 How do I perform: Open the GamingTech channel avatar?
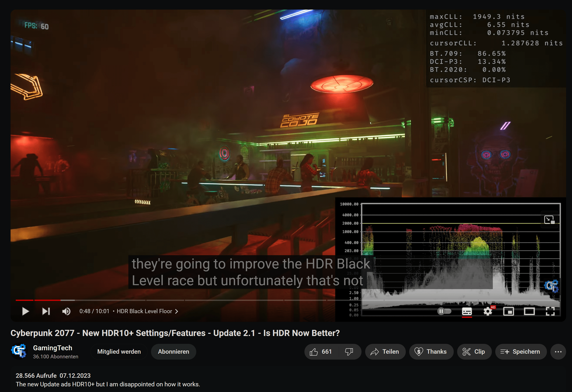(19, 351)
